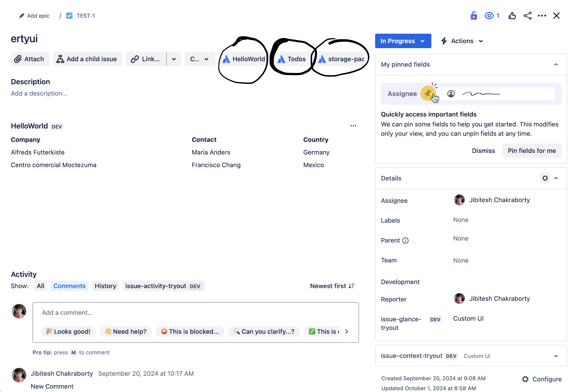Insert the Need help? quick reply
The image size is (576, 392).
(126, 331)
